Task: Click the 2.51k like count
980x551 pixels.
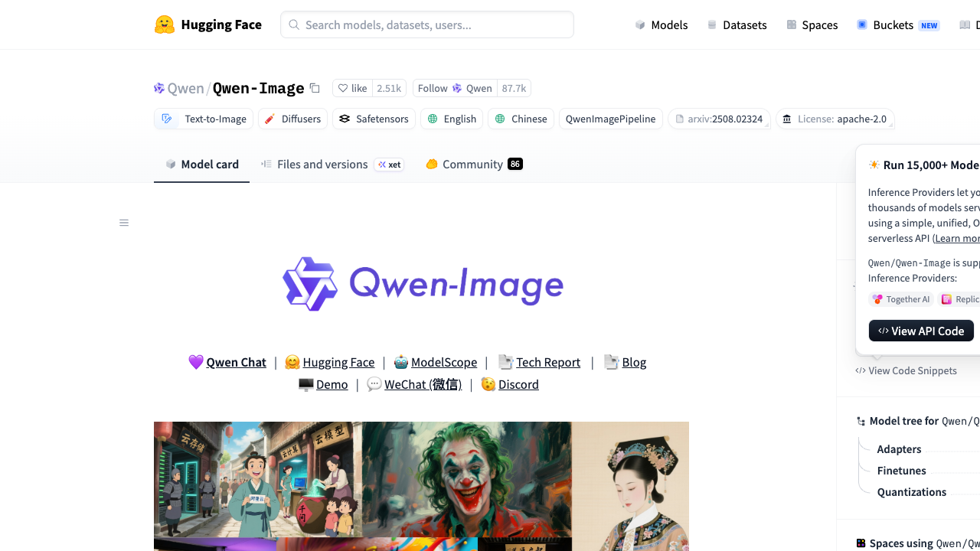Action: pos(389,88)
